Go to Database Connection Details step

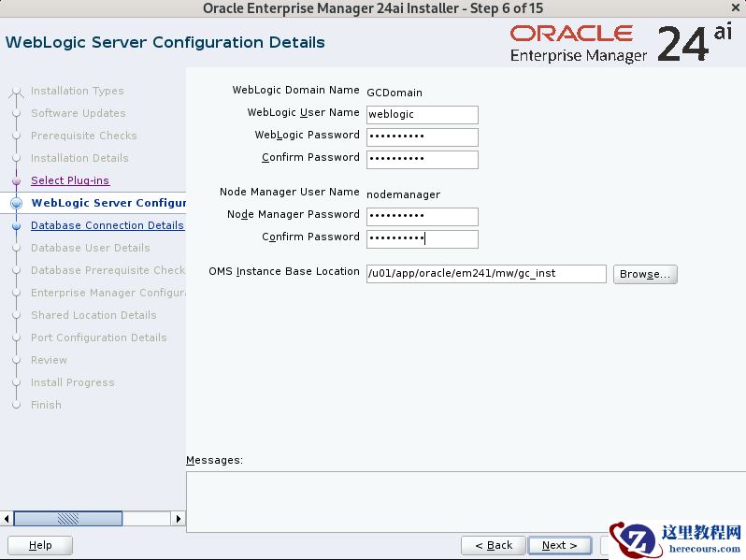pyautogui.click(x=108, y=225)
